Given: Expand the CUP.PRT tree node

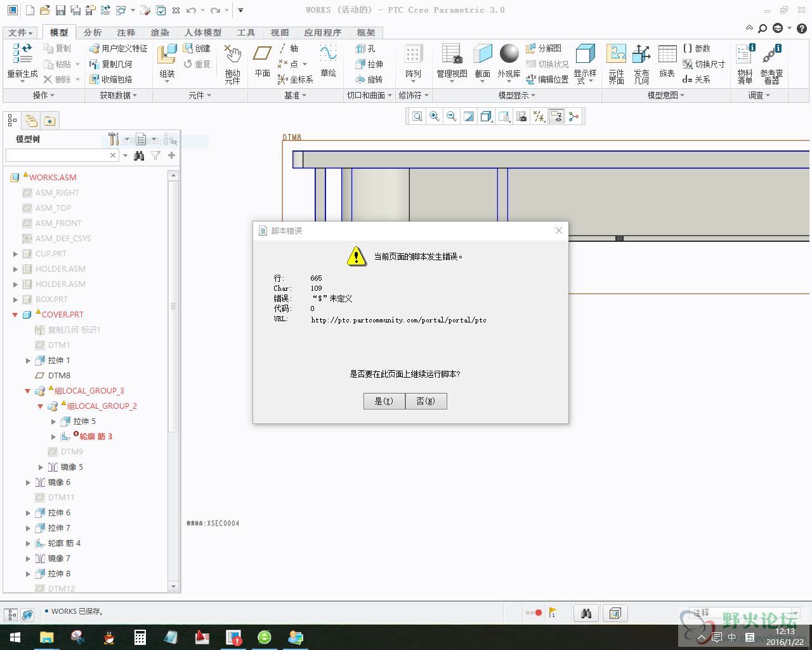Looking at the screenshot, I should [x=15, y=254].
